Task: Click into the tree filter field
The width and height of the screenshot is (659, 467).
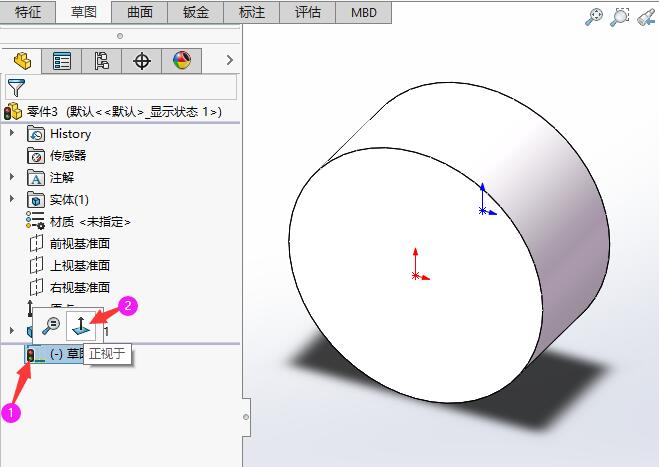Action: [121, 87]
